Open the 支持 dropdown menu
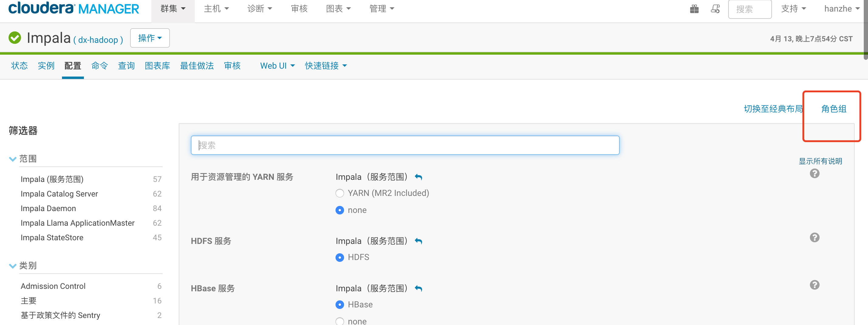This screenshot has width=868, height=325. (x=794, y=9)
